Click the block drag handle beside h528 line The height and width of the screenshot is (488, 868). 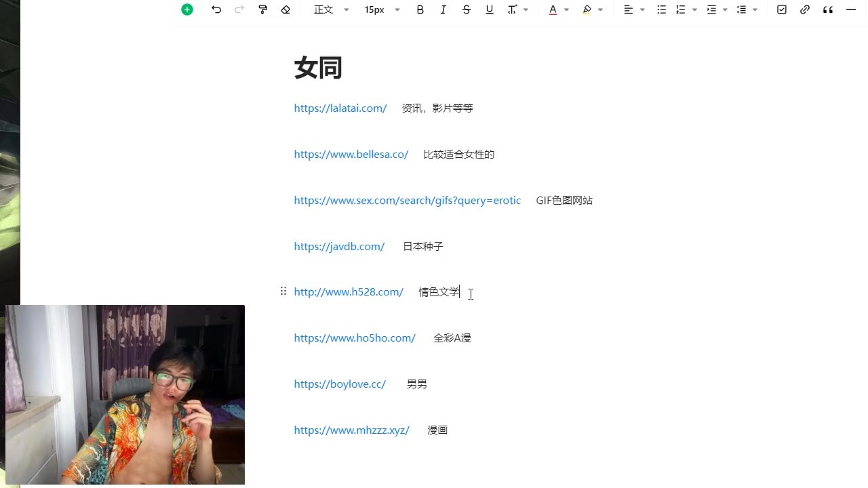point(283,291)
